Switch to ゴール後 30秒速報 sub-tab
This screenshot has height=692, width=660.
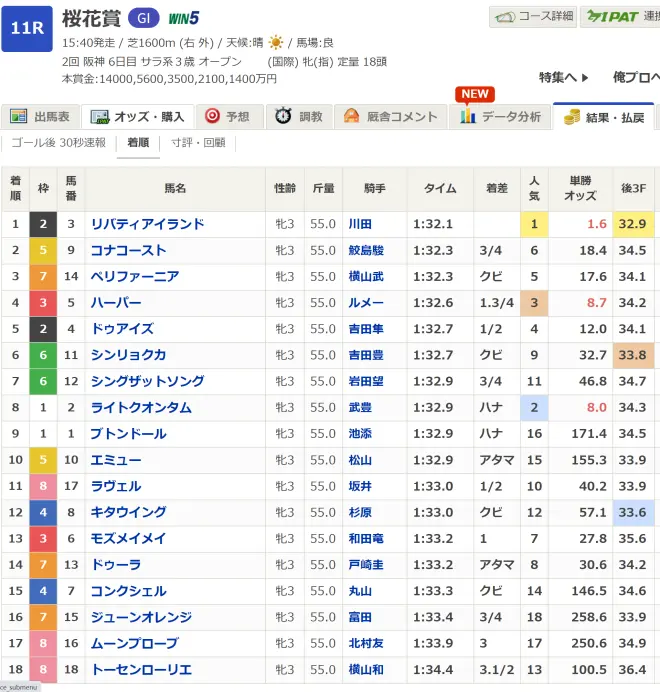pos(58,143)
